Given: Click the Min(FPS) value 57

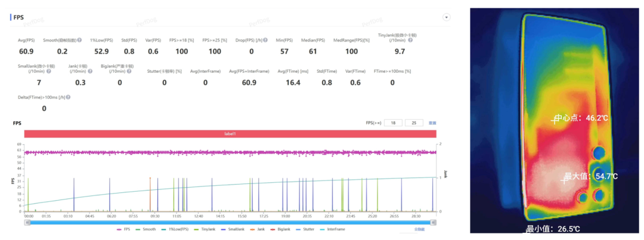Looking at the screenshot, I should pyautogui.click(x=284, y=51).
